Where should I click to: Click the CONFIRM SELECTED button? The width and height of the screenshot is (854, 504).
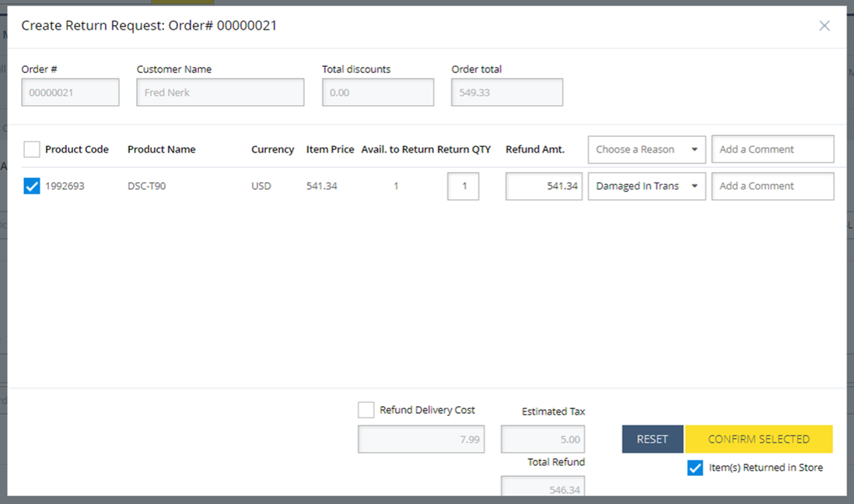[758, 439]
